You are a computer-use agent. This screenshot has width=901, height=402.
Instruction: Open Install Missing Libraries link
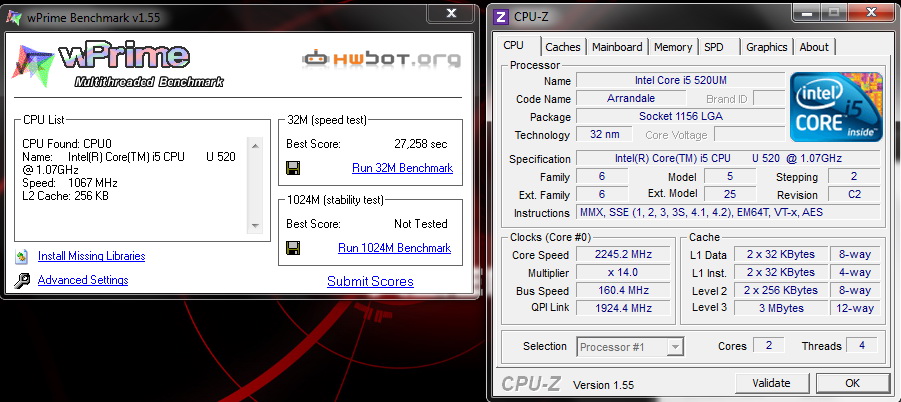pos(91,256)
